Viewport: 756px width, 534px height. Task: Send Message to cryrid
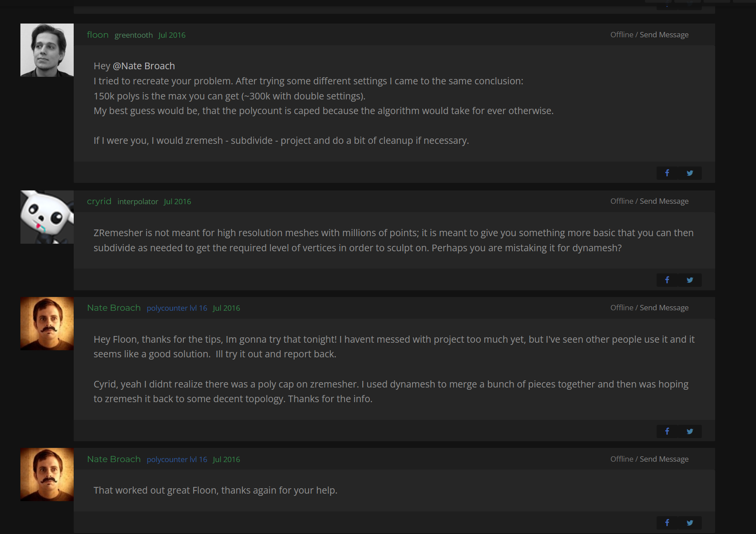(x=664, y=201)
